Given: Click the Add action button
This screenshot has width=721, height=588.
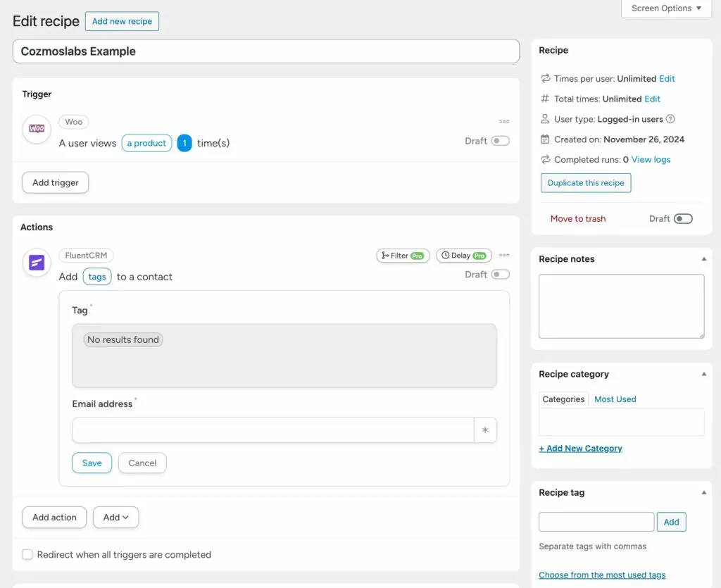Looking at the screenshot, I should click(54, 517).
